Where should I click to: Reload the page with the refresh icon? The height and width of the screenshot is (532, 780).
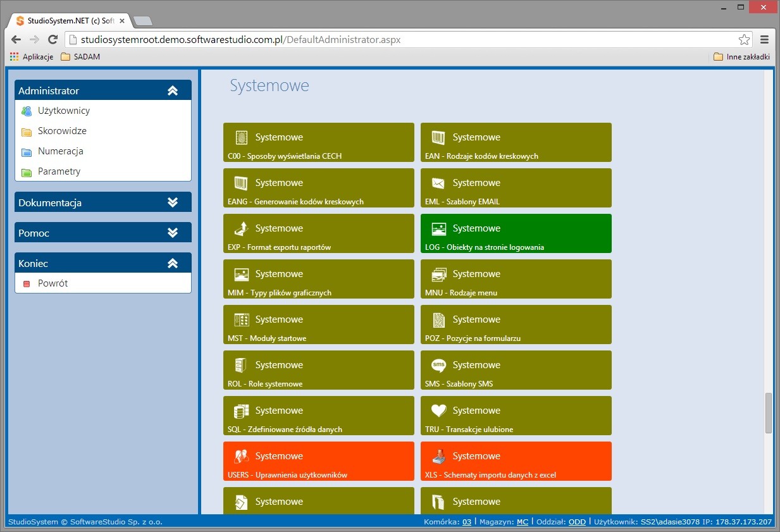pyautogui.click(x=53, y=39)
